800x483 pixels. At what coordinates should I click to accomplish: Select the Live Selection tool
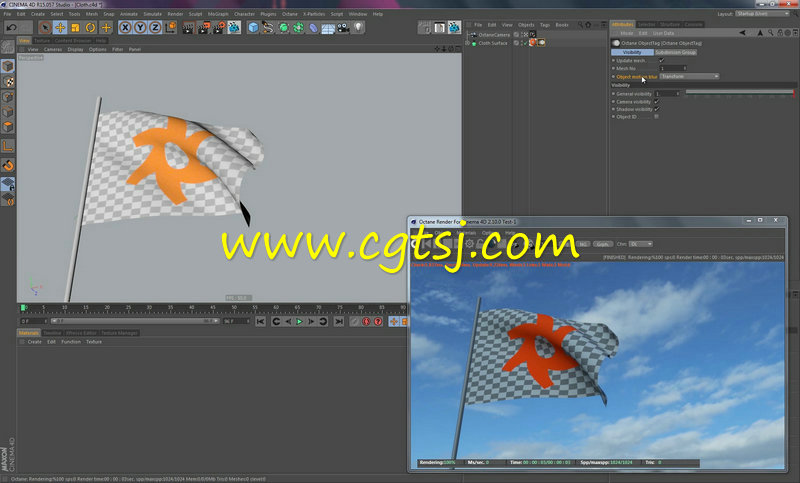44,28
